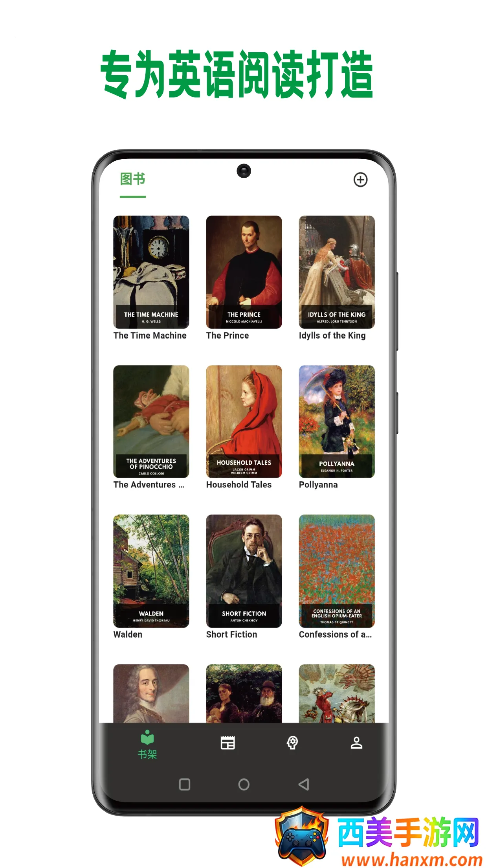
Task: Open the brain learning icon in bottom bar
Action: point(292,743)
